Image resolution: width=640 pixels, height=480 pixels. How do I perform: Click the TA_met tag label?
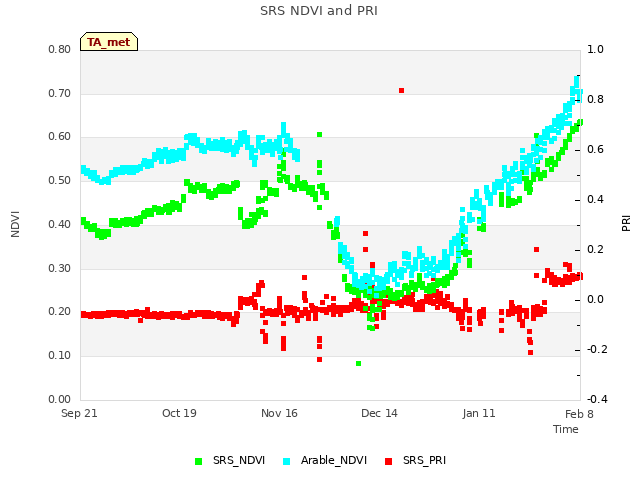[109, 42]
